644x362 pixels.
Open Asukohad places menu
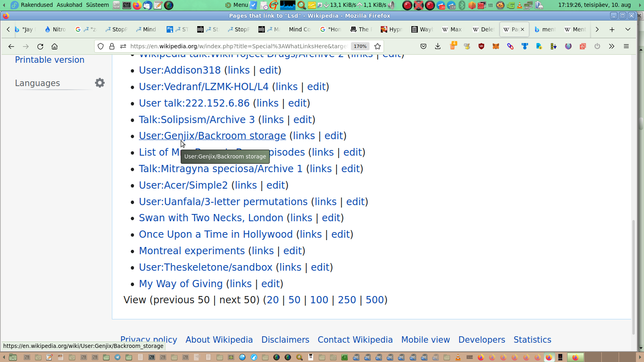pos(69,5)
